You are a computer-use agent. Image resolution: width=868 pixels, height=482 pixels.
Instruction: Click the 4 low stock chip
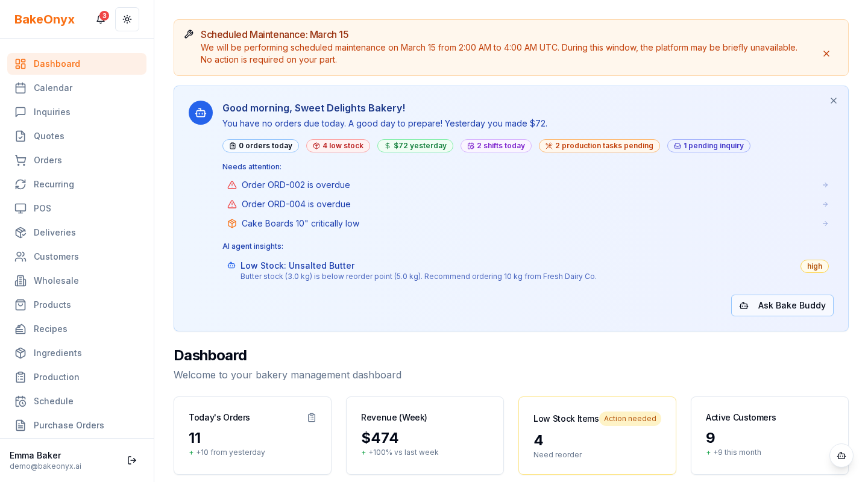tap(338, 146)
